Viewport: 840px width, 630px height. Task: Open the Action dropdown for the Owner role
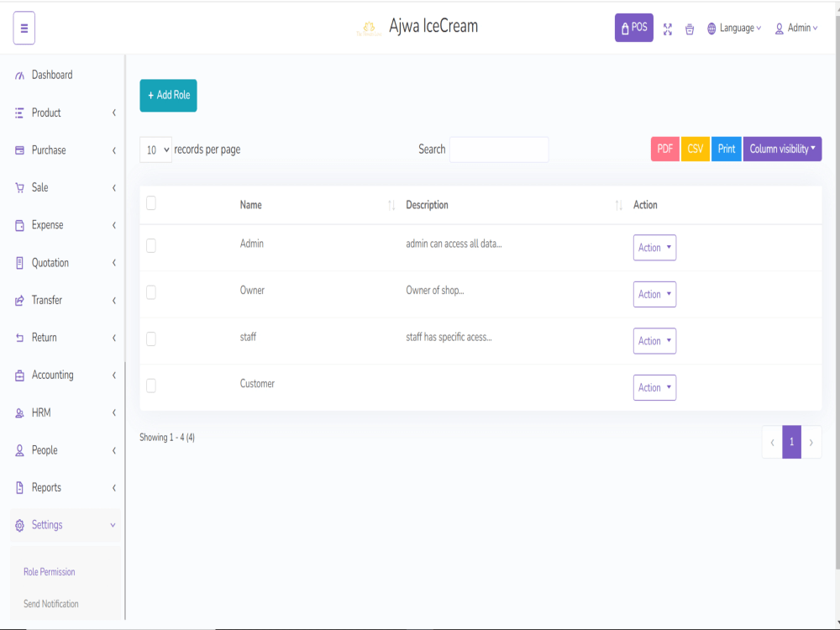(x=654, y=294)
